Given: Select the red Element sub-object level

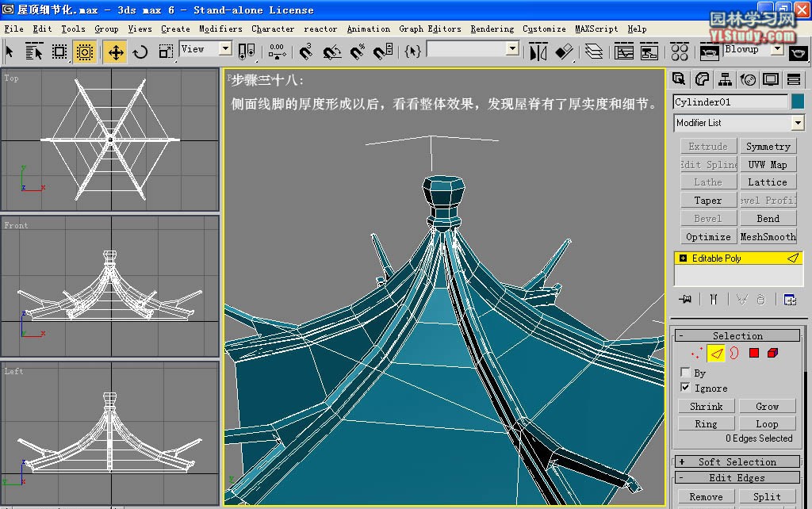Looking at the screenshot, I should point(772,353).
